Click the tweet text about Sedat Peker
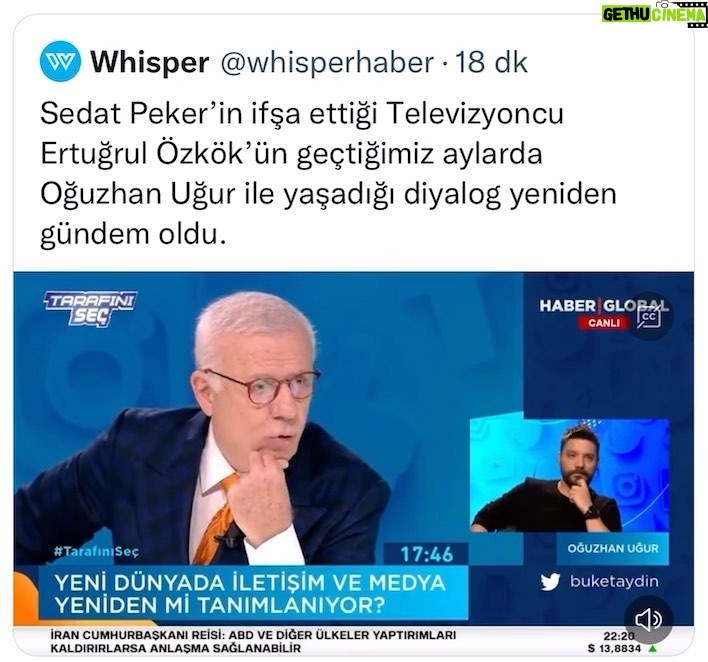708x662 pixels. pyautogui.click(x=328, y=173)
